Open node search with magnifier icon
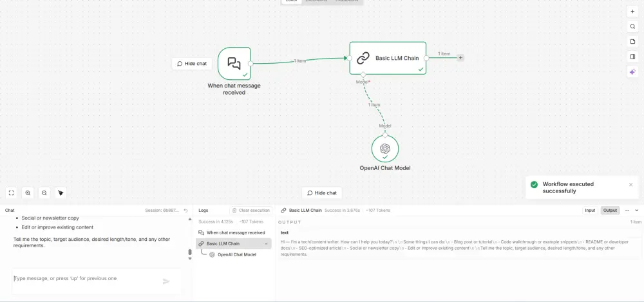This screenshot has width=644, height=302. (x=632, y=26)
